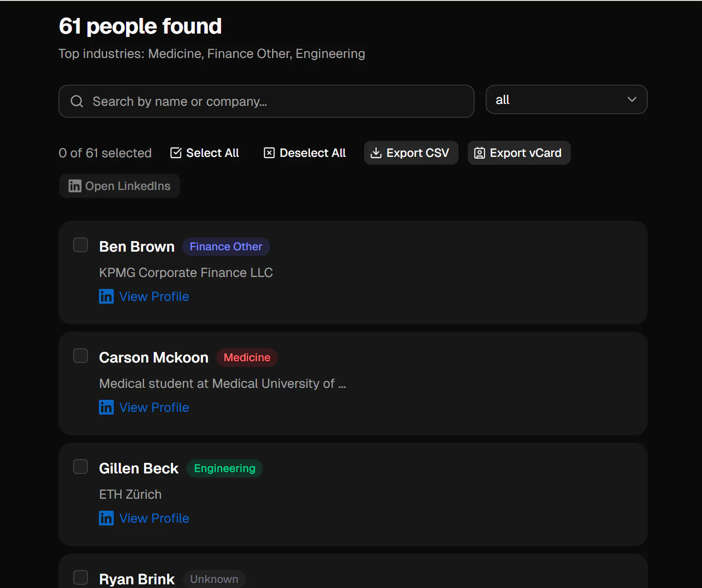Click Ben Brown's LinkedIn logo icon
This screenshot has width=702, height=588.
[x=106, y=296]
